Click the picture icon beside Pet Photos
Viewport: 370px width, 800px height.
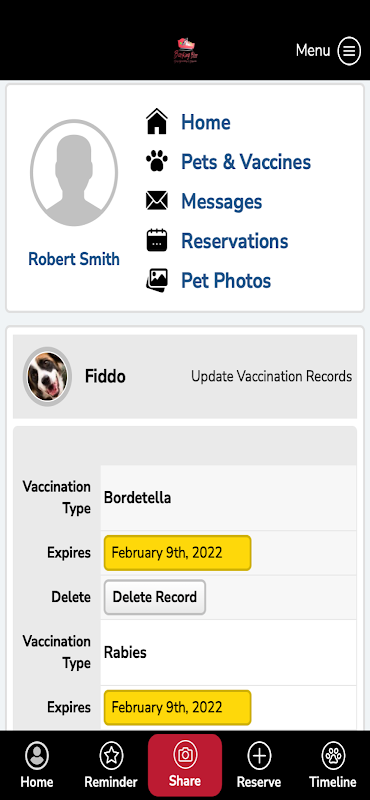click(157, 280)
